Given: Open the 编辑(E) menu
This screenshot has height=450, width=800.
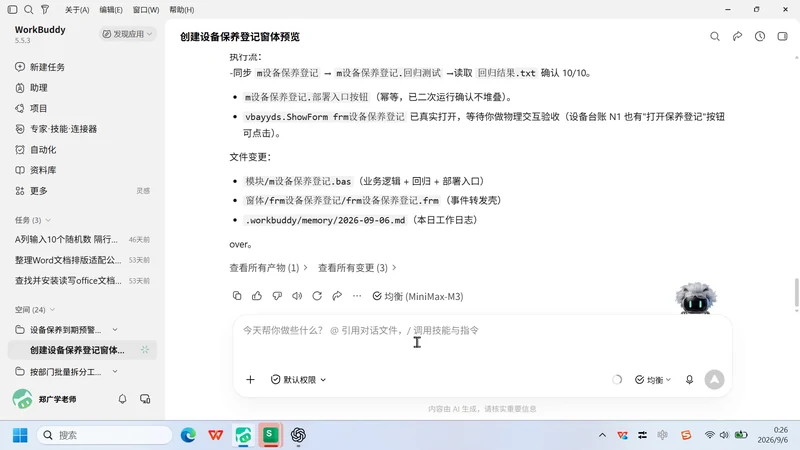Looking at the screenshot, I should coord(111,10).
